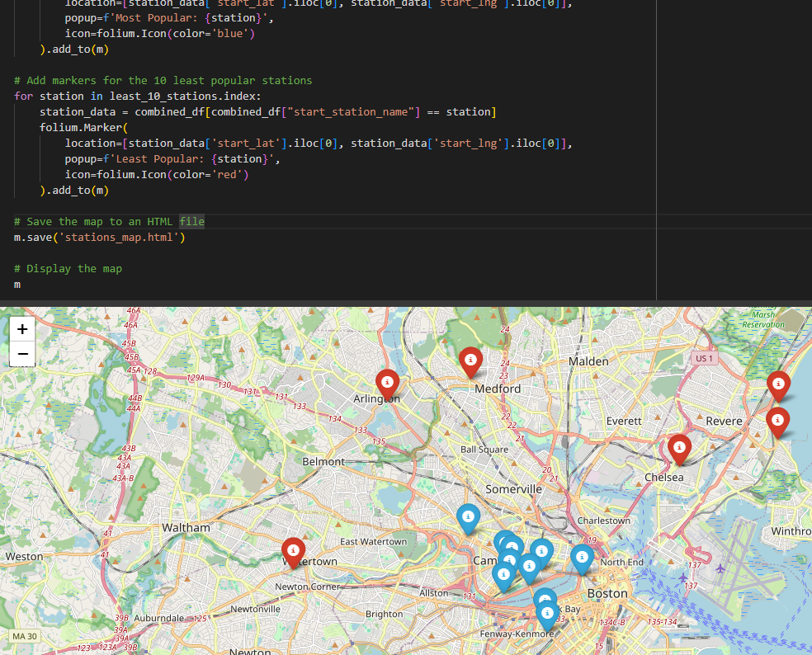The image size is (812, 655).
Task: Click the Boston place label
Action: [607, 593]
